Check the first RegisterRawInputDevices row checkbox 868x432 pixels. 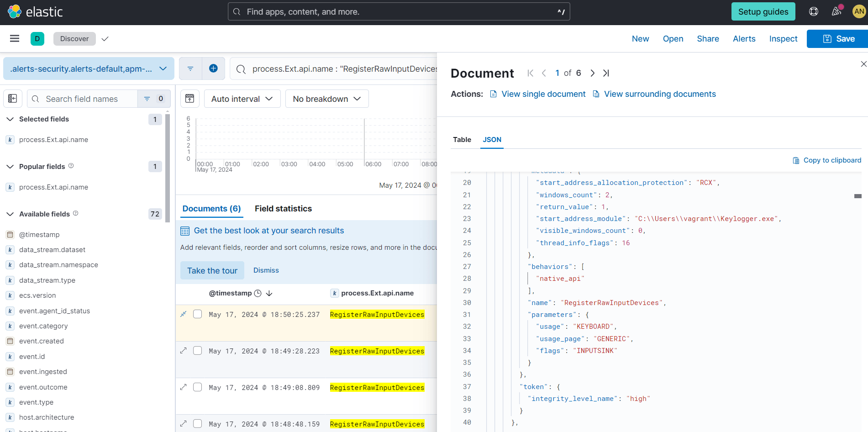[x=197, y=314]
